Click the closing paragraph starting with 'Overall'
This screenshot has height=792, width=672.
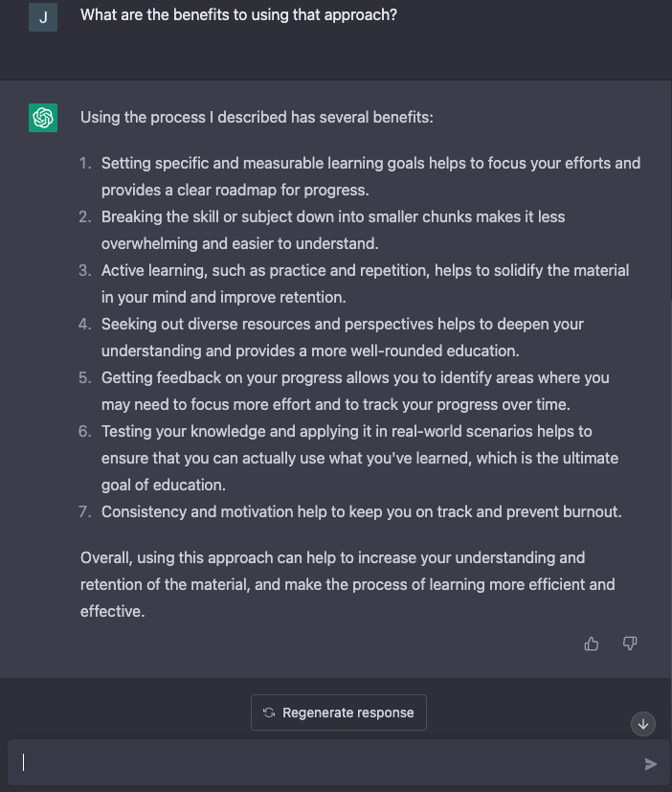point(347,584)
